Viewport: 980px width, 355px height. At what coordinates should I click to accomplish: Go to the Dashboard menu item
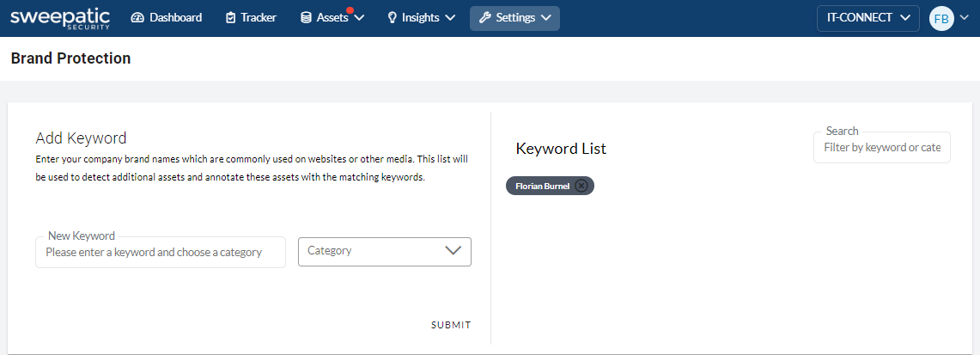coord(175,18)
